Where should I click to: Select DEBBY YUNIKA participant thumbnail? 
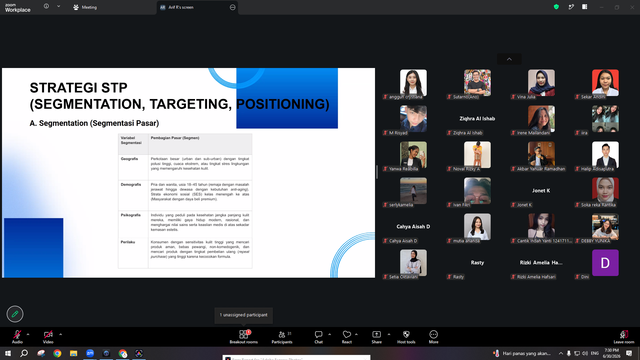605,227
